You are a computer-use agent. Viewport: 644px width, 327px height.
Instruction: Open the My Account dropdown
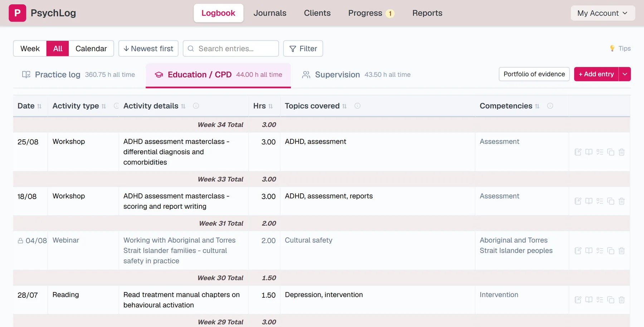point(603,13)
